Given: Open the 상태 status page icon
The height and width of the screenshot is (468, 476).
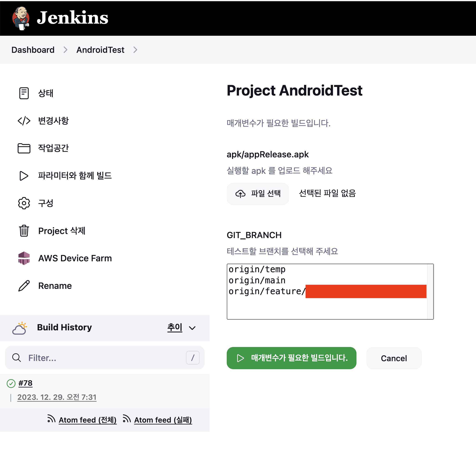Looking at the screenshot, I should 24,93.
